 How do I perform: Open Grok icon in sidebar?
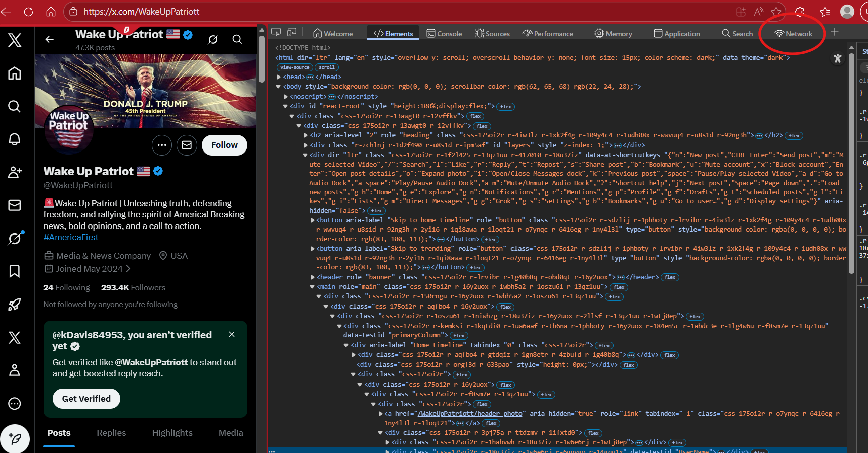(x=15, y=238)
